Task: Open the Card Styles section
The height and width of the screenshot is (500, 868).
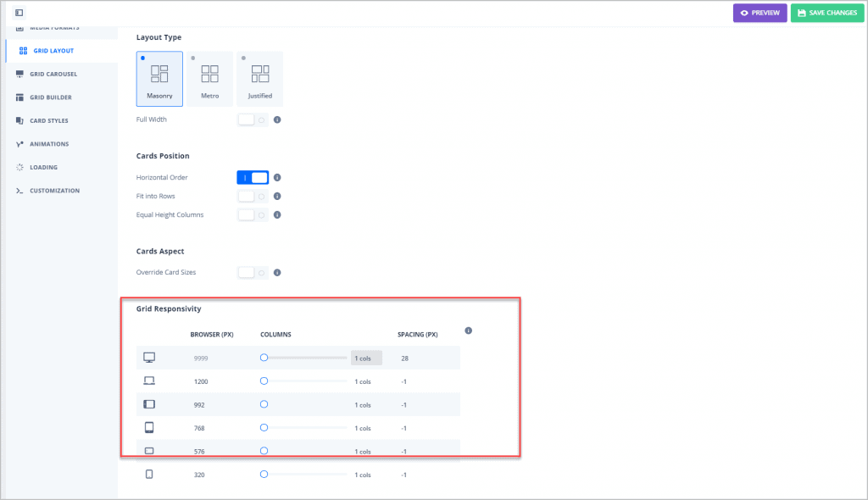Action: tap(48, 120)
